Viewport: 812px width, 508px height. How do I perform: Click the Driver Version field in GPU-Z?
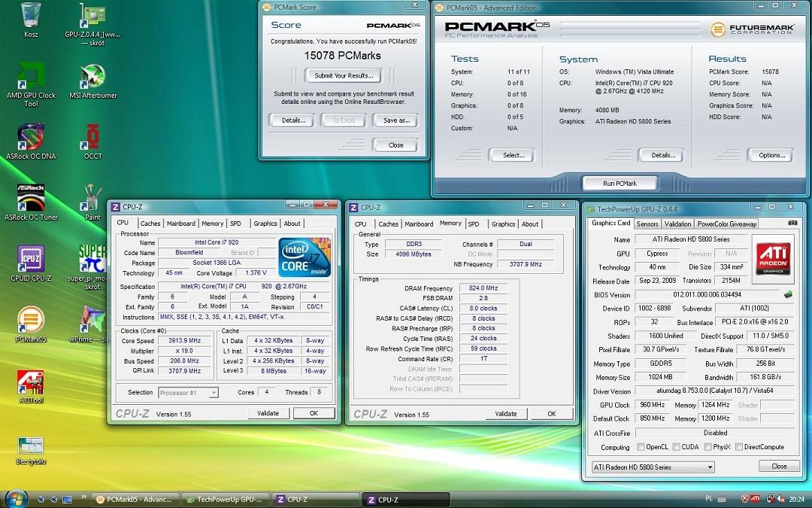715,391
